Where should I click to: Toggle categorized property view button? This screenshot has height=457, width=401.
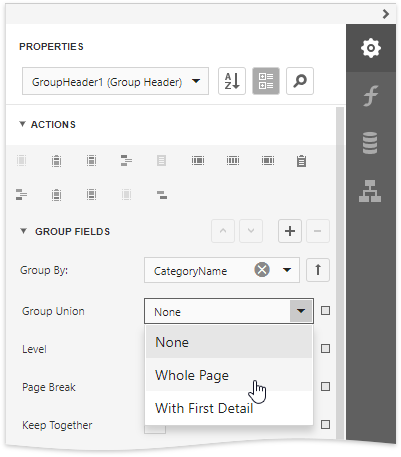point(266,81)
